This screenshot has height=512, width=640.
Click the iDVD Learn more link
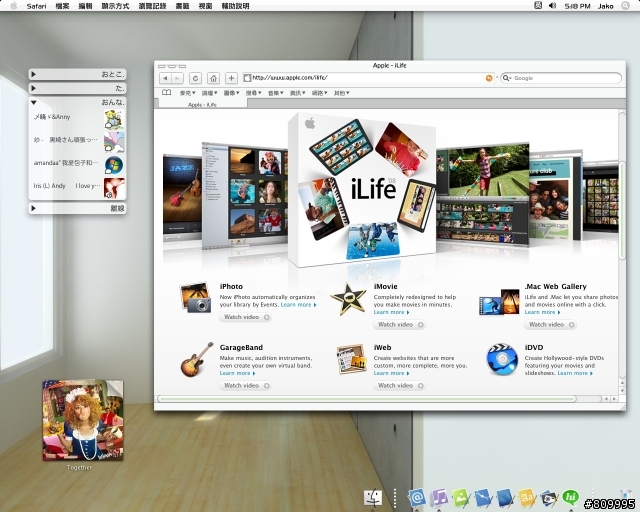(575, 373)
